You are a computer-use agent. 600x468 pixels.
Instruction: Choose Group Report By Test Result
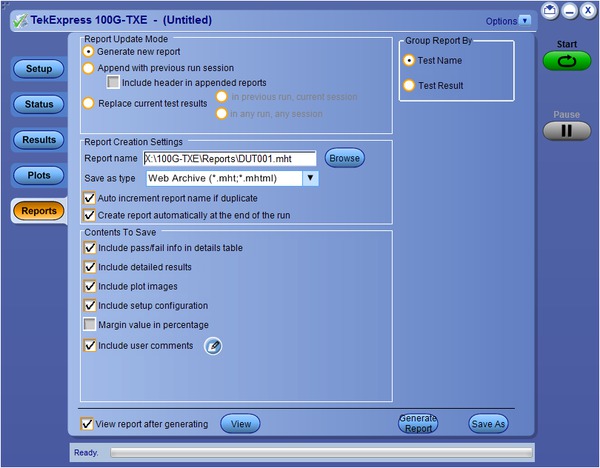pyautogui.click(x=409, y=86)
